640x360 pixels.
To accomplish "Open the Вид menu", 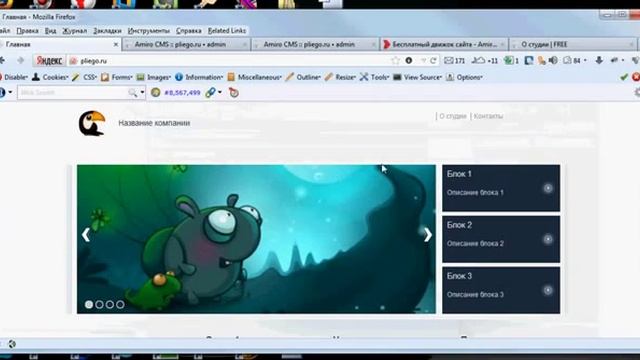I will (51, 31).
